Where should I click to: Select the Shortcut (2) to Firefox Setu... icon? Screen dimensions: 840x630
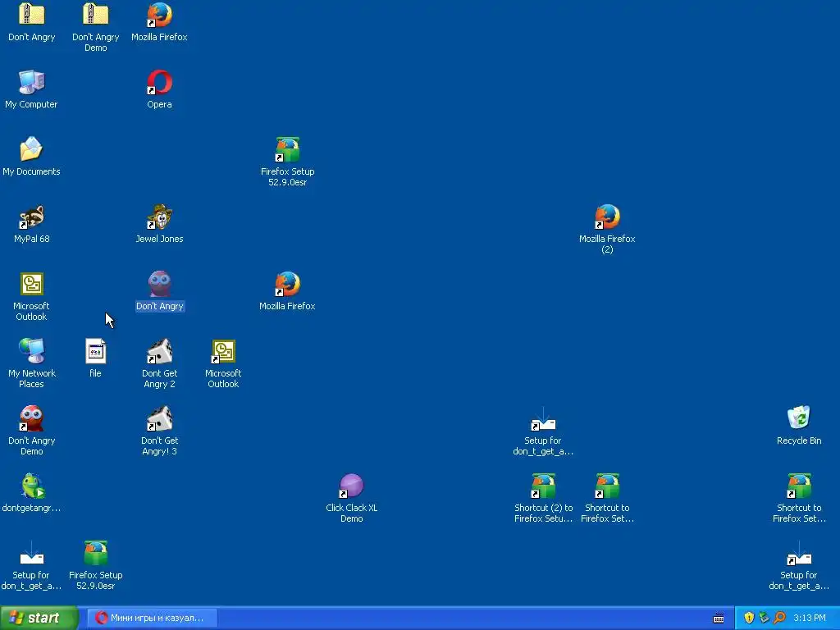[x=543, y=486]
